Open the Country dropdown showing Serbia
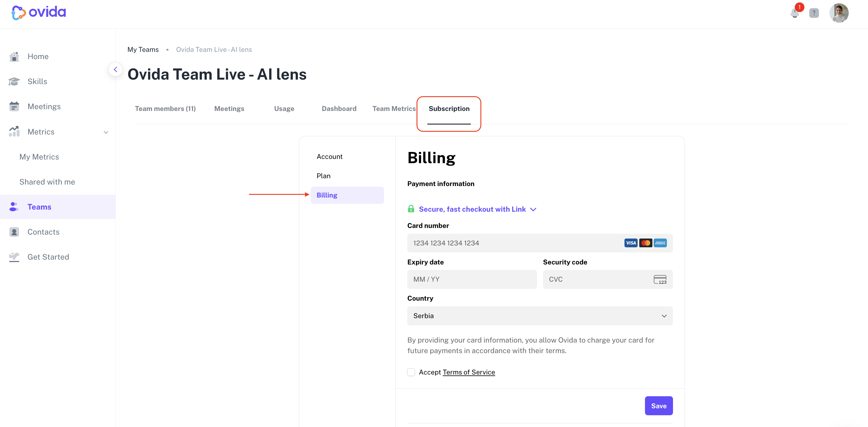868x427 pixels. point(540,316)
